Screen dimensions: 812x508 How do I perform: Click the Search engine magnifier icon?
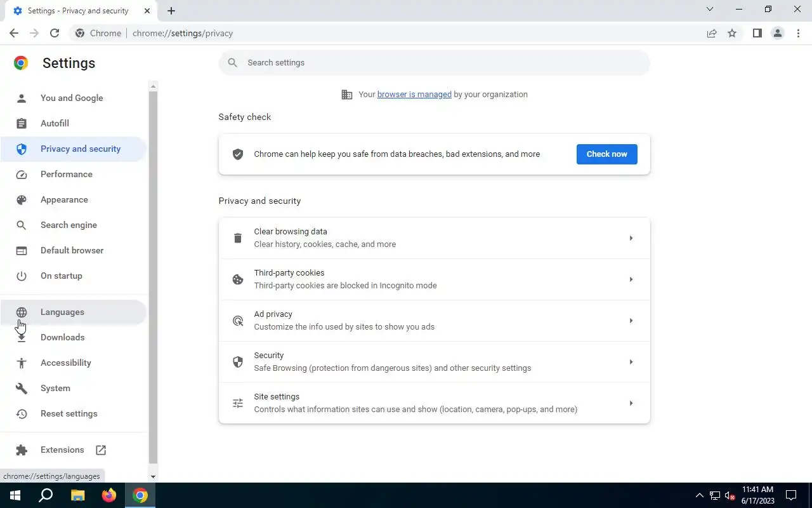click(x=22, y=225)
